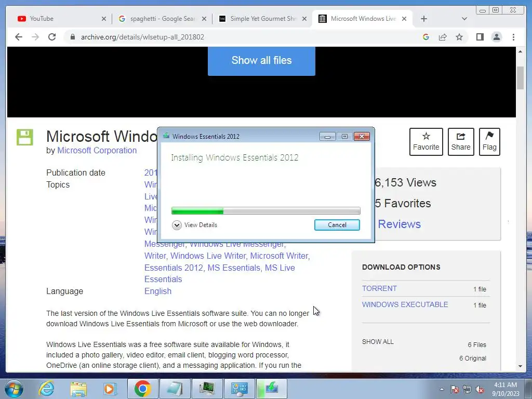Cancel the Windows Essentials installation
The height and width of the screenshot is (399, 532).
(337, 225)
